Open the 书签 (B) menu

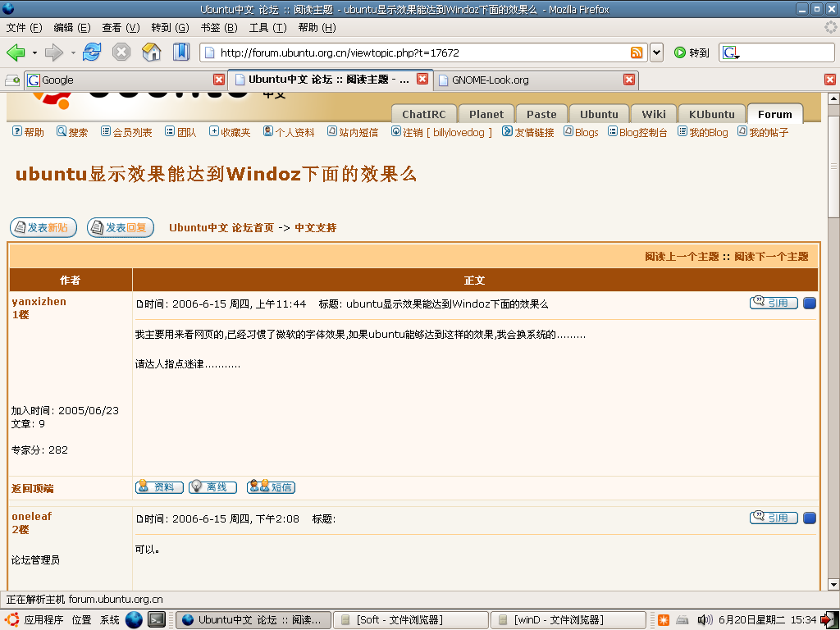click(219, 27)
